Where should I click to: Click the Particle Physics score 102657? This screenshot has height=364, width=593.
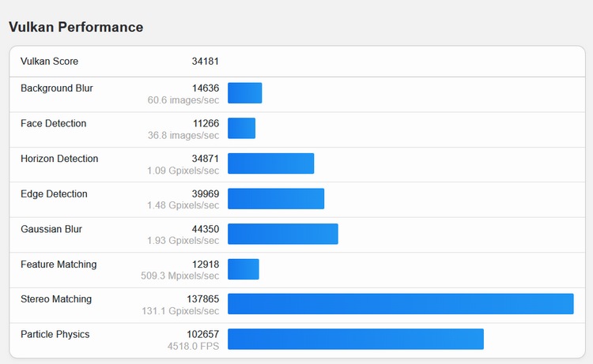[202, 335]
